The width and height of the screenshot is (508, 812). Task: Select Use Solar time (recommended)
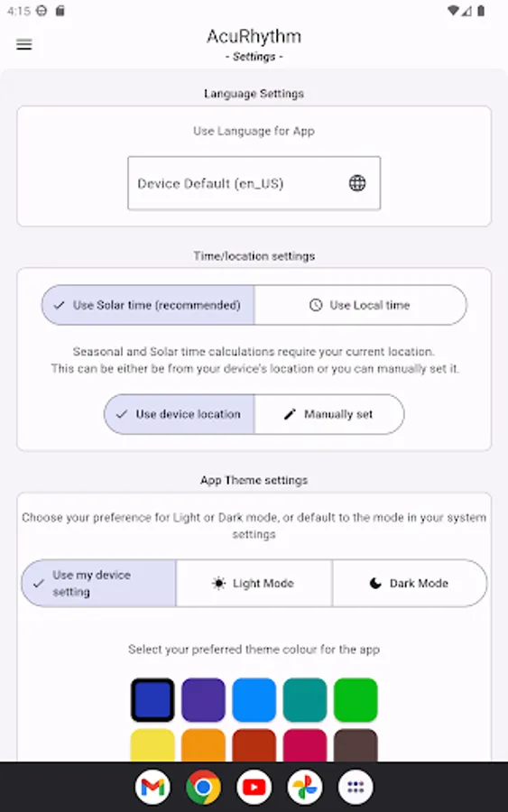(148, 305)
